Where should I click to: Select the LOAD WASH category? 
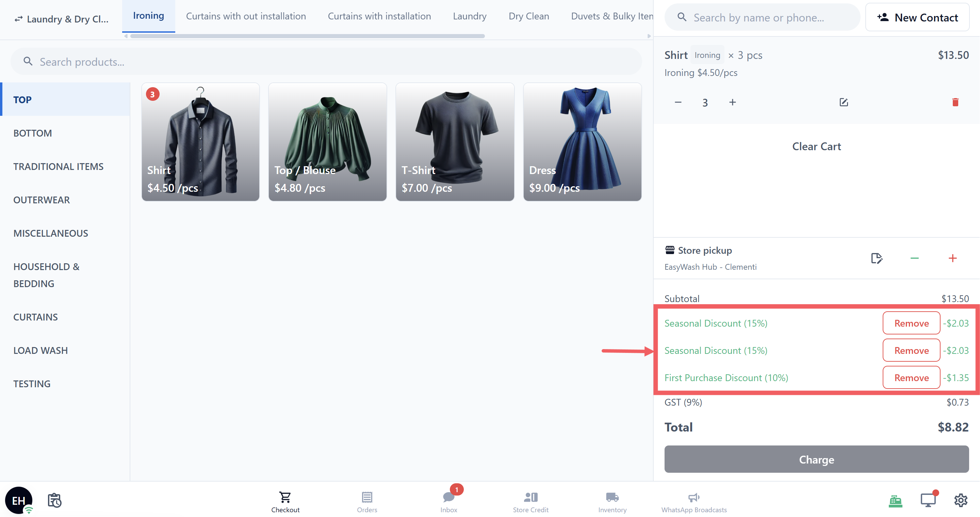65,351
